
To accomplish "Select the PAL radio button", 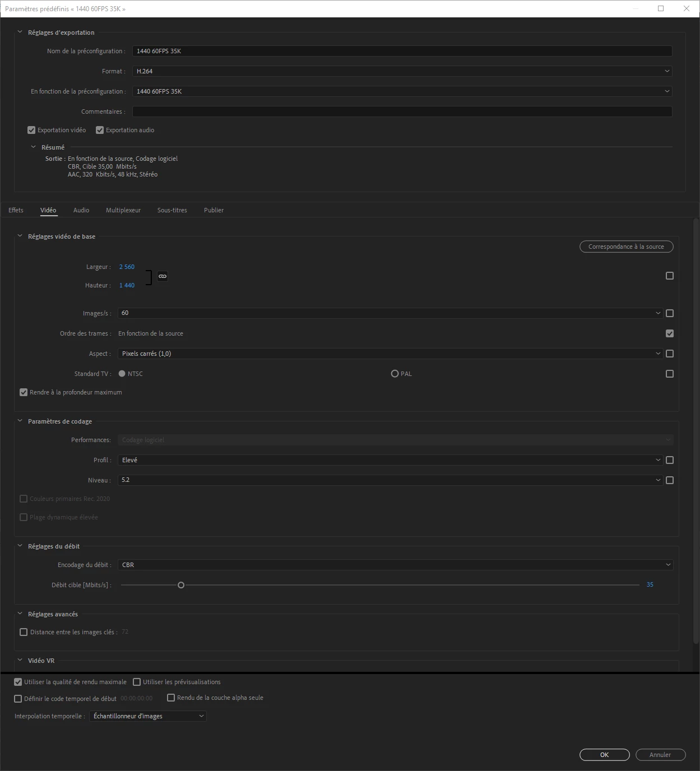I will click(395, 374).
